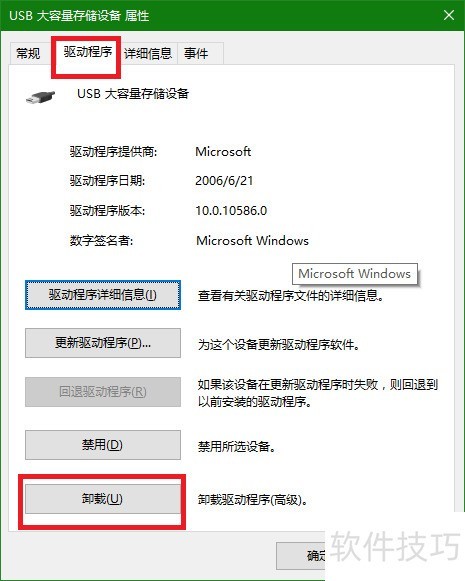Close the USB 大容量存储设备 属性 dialog
Screen dimensions: 465x581
pyautogui.click(x=449, y=15)
